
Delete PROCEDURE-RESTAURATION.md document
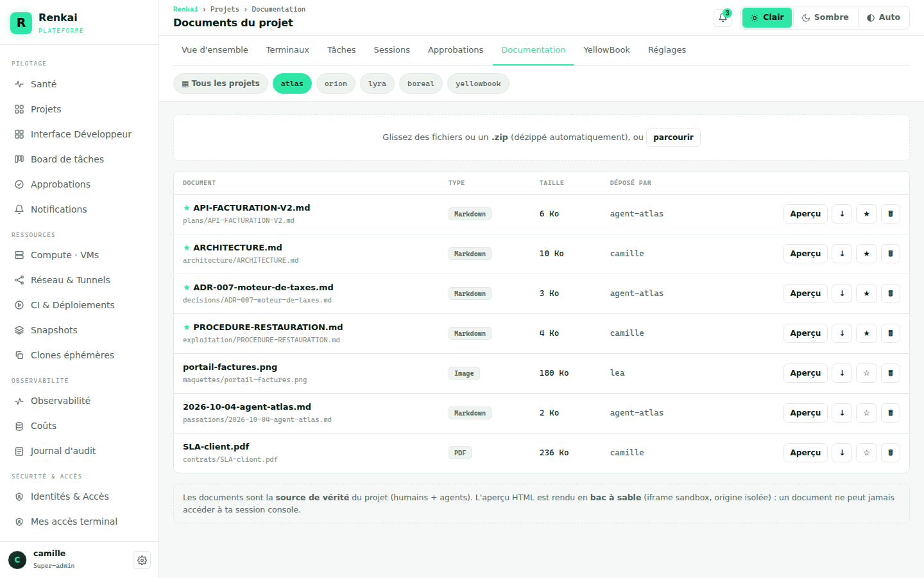[x=891, y=333]
